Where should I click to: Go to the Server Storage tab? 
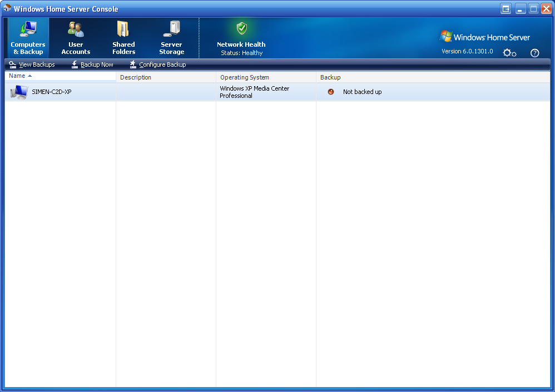172,38
